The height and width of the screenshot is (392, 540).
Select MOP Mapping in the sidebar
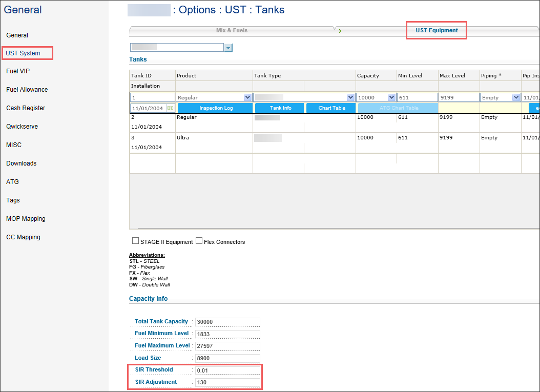coord(26,219)
